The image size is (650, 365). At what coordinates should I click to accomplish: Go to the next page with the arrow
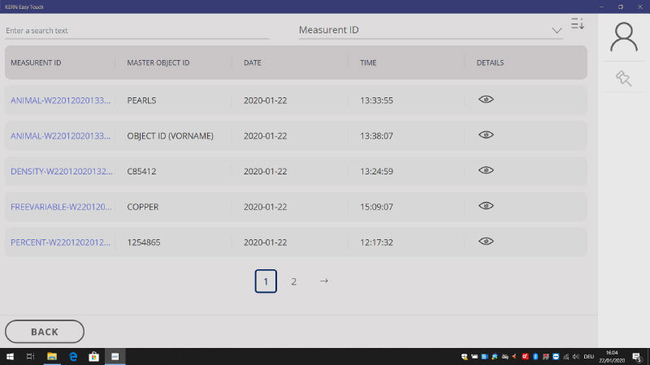click(x=324, y=281)
